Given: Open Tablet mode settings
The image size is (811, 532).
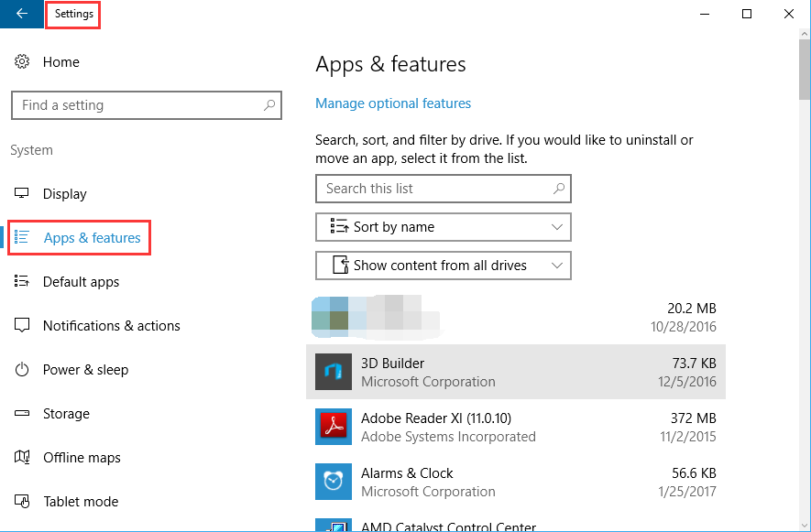Looking at the screenshot, I should (x=81, y=502).
